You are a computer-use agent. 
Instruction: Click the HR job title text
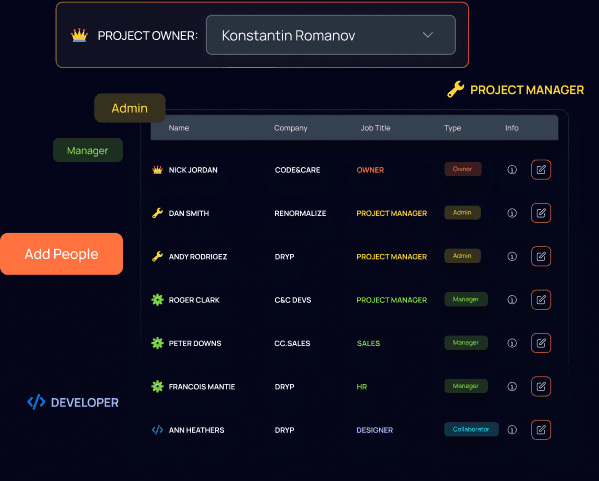point(362,387)
